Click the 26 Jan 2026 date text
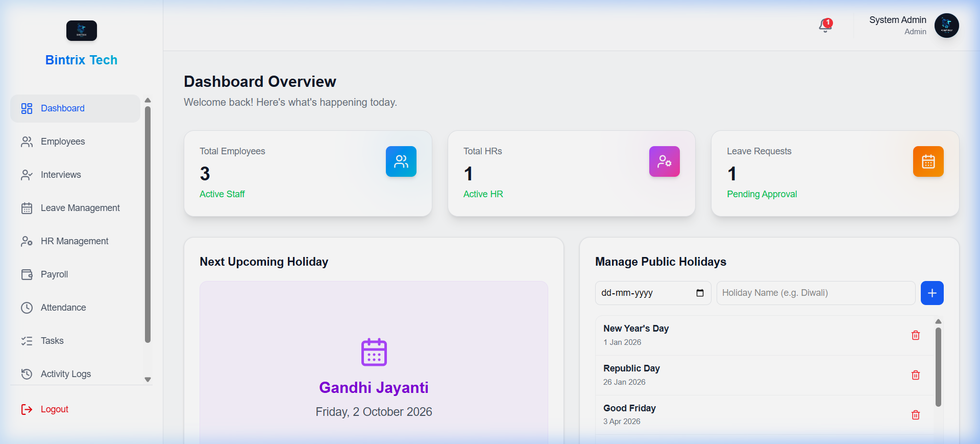This screenshot has width=980, height=444. coord(624,382)
